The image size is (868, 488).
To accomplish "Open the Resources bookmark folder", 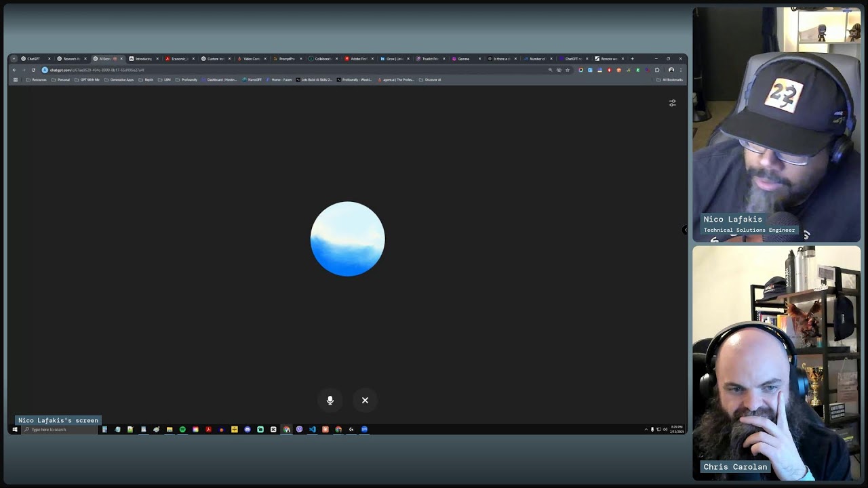I will click(37, 80).
